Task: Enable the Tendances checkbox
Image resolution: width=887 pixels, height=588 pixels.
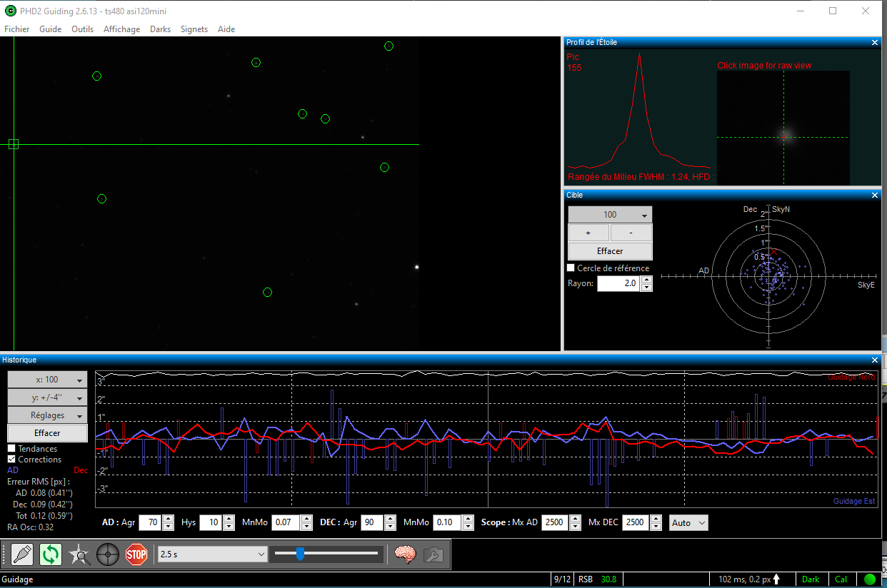Action: click(11, 449)
